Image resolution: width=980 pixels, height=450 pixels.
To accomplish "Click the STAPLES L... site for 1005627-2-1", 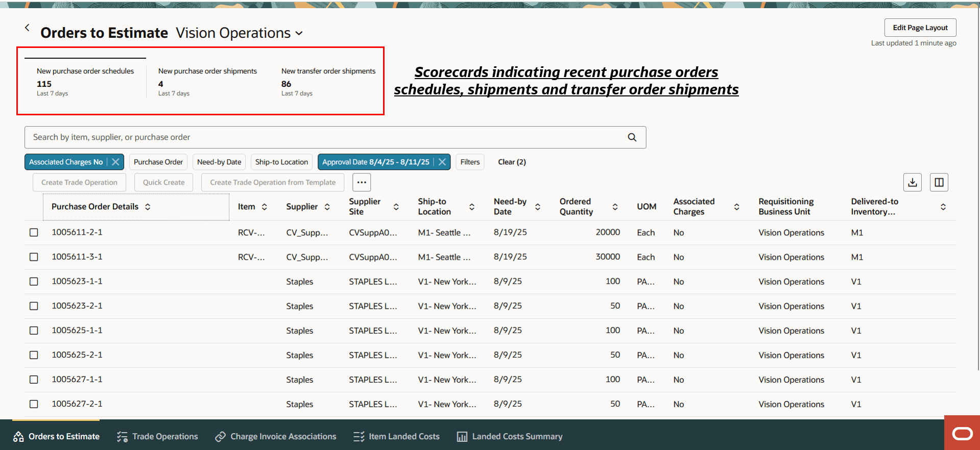I will pos(373,404).
